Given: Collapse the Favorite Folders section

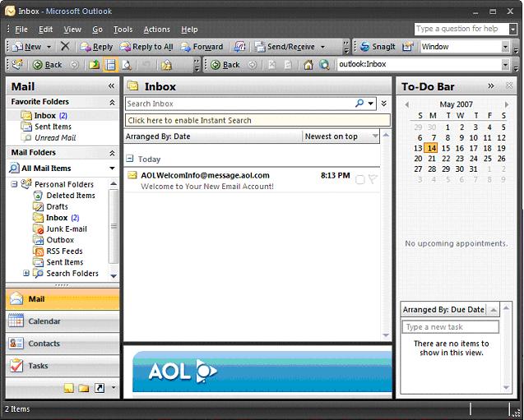Looking at the screenshot, I should click(112, 102).
